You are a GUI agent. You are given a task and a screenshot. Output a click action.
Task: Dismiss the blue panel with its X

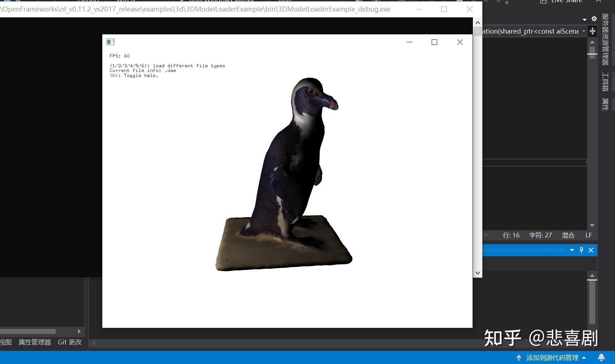click(591, 250)
